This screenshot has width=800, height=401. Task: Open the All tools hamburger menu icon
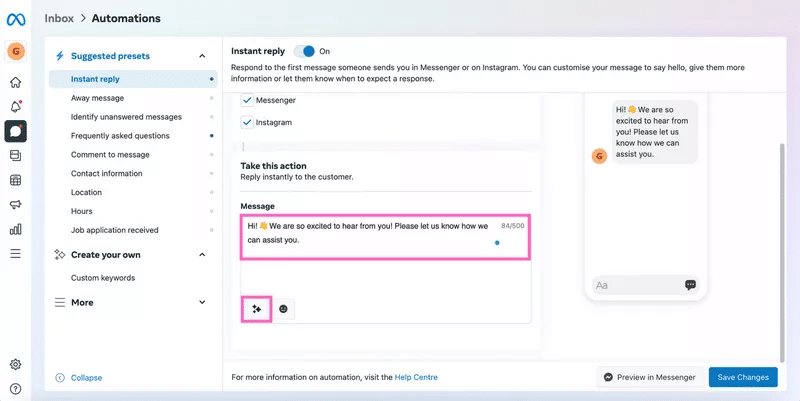(16, 254)
